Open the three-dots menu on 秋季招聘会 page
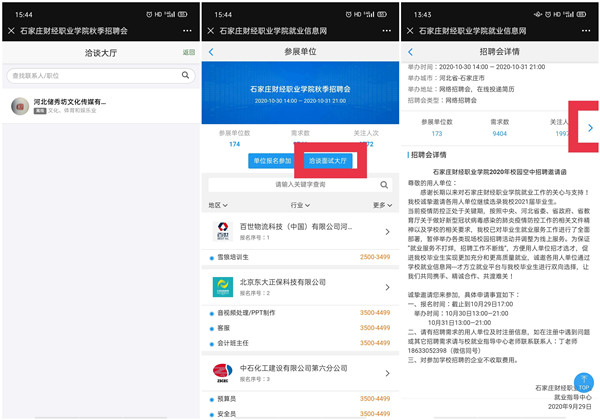This screenshot has height=420, width=600. pyautogui.click(x=185, y=31)
